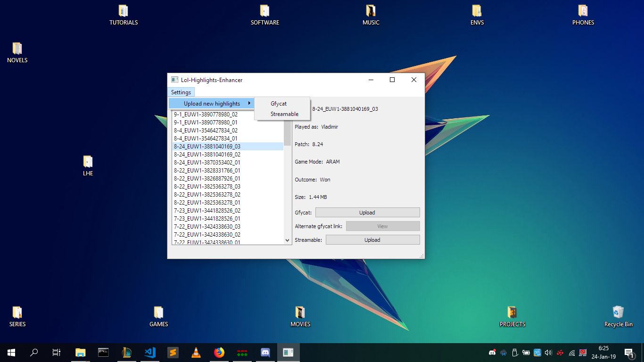Click the 'Played as: Vladimir' text
Viewport: 644px width, 362px height.
[x=316, y=127]
